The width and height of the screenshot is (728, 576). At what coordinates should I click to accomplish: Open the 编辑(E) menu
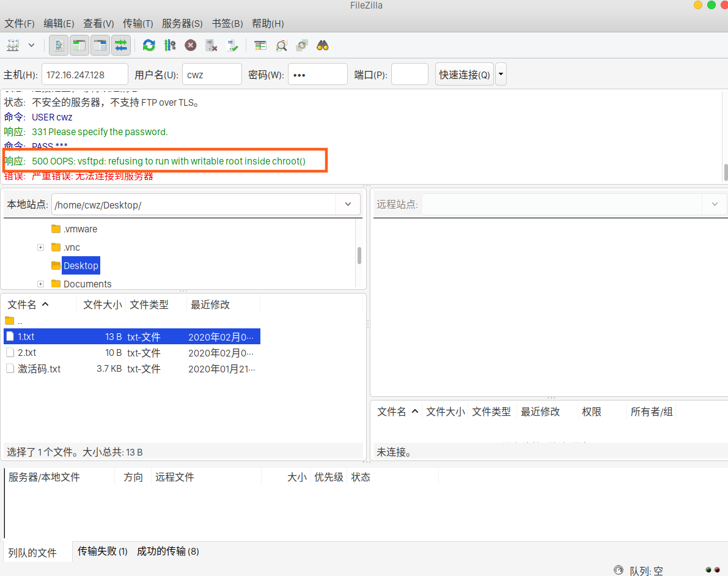pos(59,24)
